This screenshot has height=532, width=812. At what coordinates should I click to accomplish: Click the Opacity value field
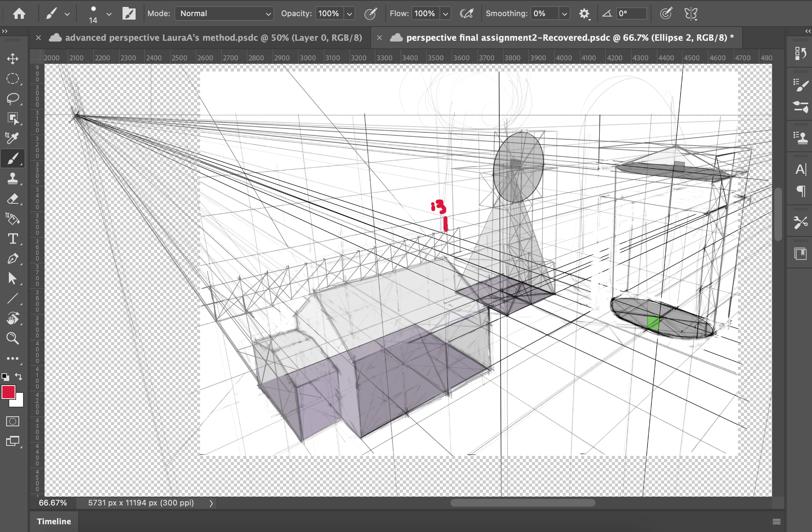pyautogui.click(x=329, y=13)
